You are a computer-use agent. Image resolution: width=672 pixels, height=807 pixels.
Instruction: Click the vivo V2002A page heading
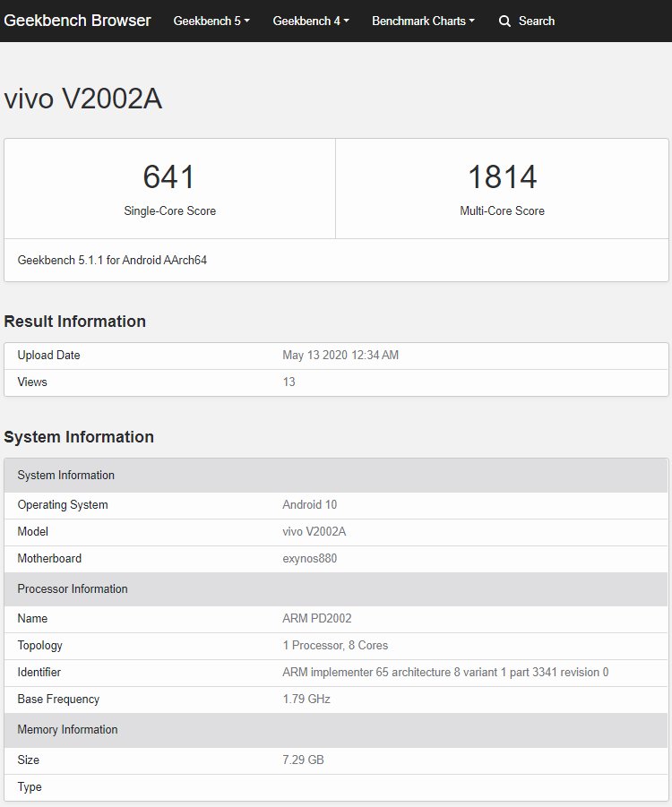point(83,99)
